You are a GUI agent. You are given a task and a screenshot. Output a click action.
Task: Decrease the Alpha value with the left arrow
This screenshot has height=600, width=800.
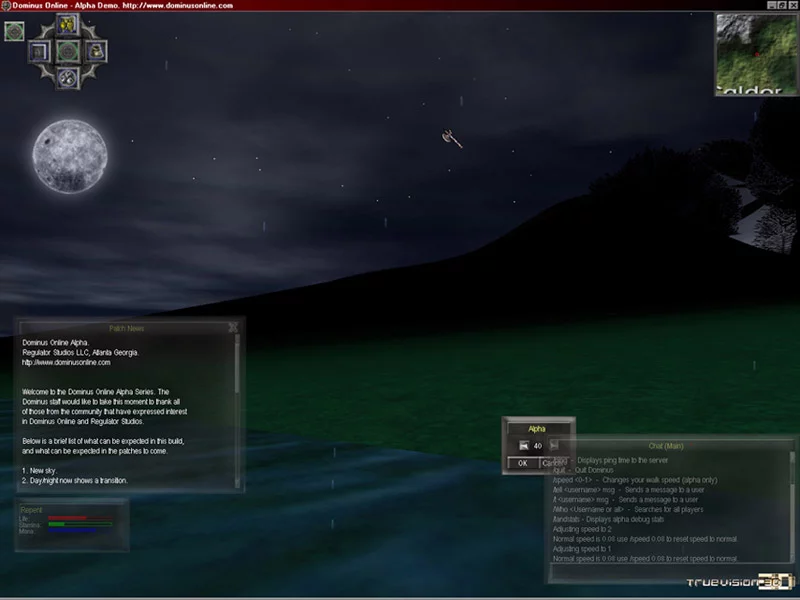524,445
